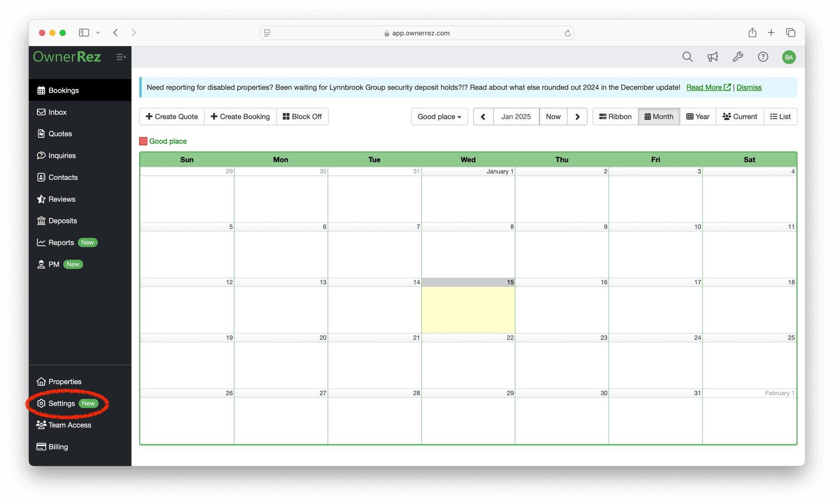Click the forward arrow to next month

(577, 116)
